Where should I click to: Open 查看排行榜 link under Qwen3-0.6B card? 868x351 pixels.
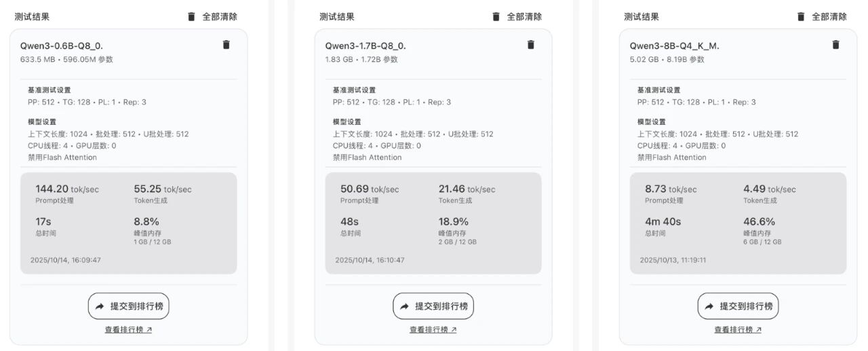point(129,330)
